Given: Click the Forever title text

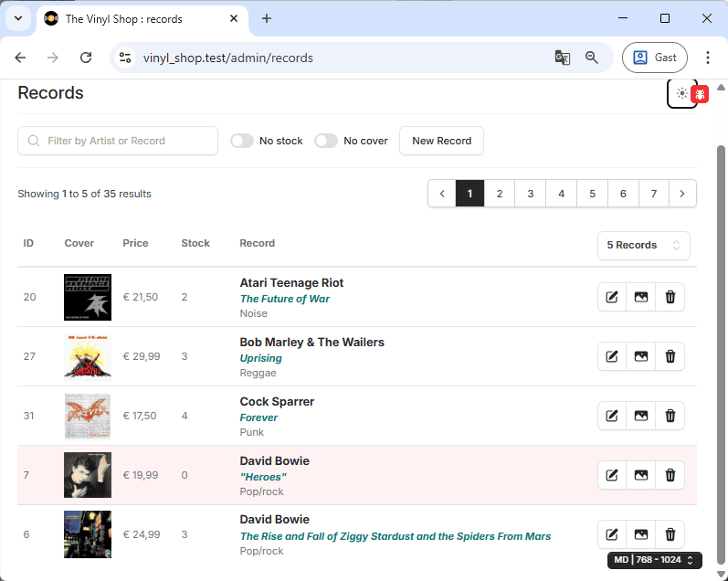Looking at the screenshot, I should (258, 417).
